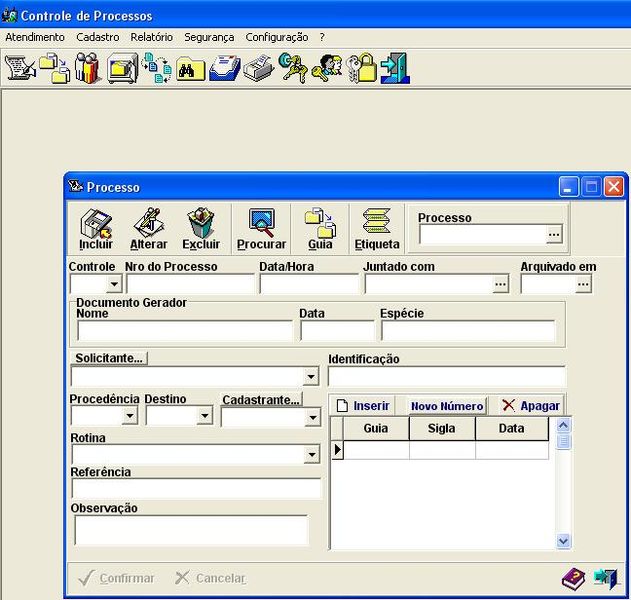The height and width of the screenshot is (600, 631).
Task: Click the Data column header in grid
Action: [x=512, y=429]
